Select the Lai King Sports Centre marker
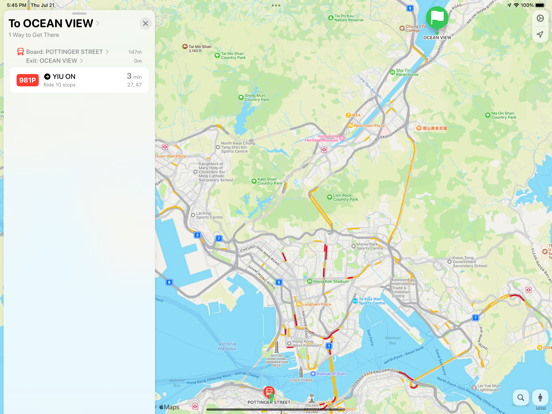 tap(193, 215)
